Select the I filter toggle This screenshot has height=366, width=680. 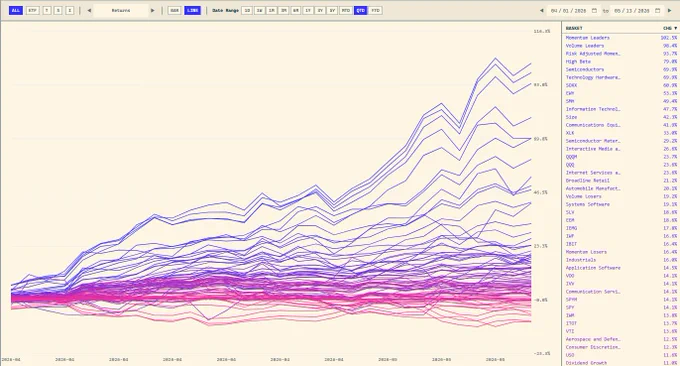click(x=69, y=10)
